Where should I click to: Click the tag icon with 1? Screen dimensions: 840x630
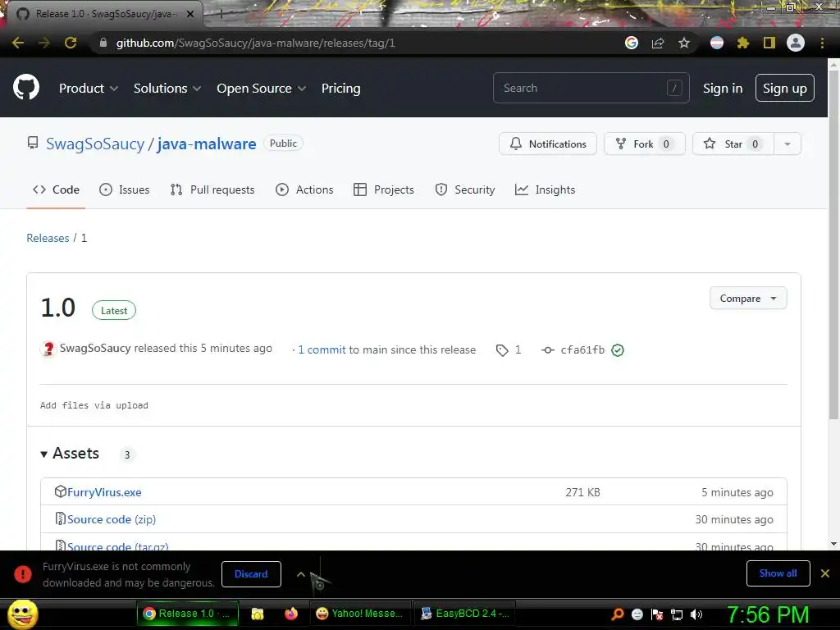[x=509, y=349]
